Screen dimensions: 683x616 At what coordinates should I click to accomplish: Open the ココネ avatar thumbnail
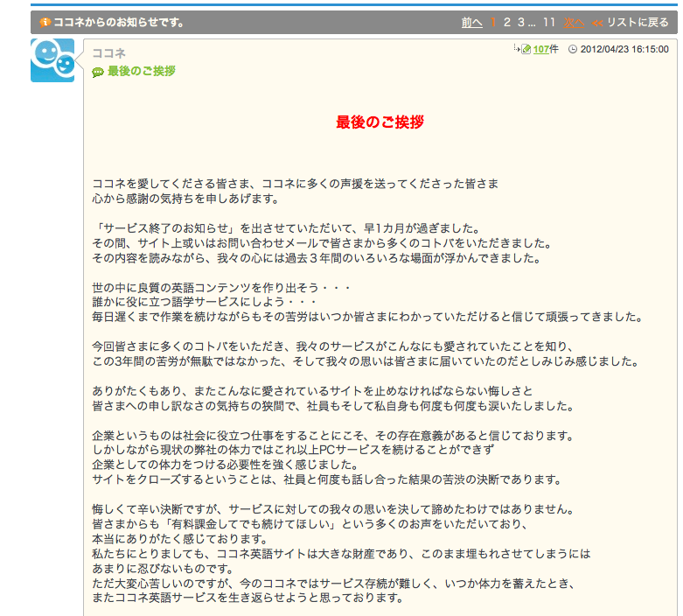point(52,60)
